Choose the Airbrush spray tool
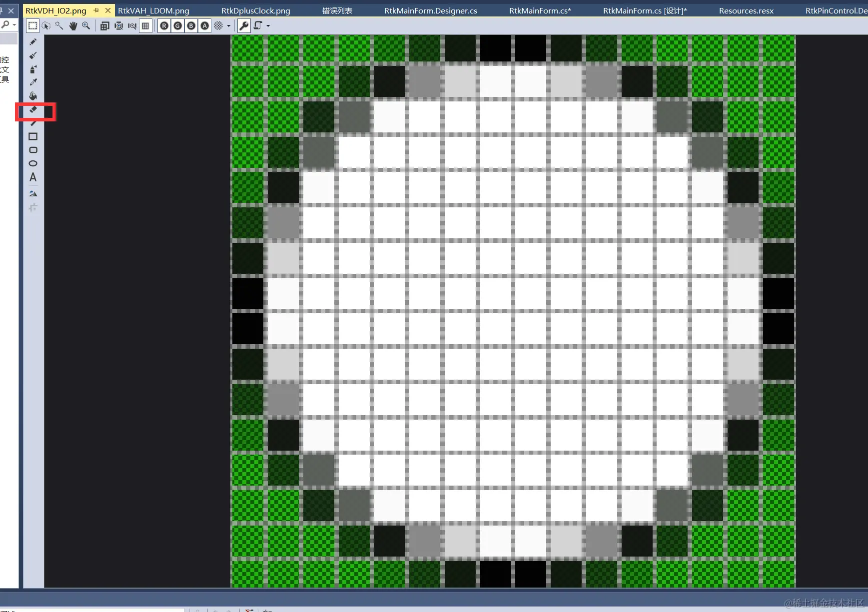The image size is (868, 612). [33, 69]
